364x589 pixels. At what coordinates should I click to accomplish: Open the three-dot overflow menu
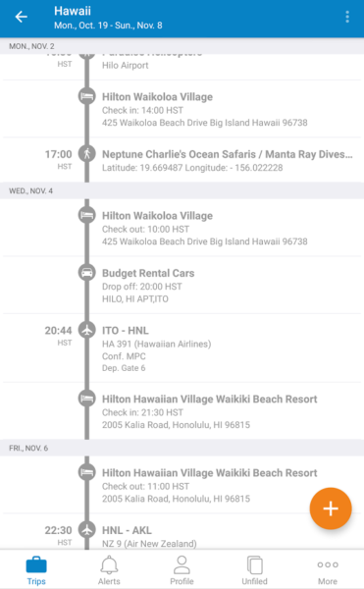coord(347,17)
